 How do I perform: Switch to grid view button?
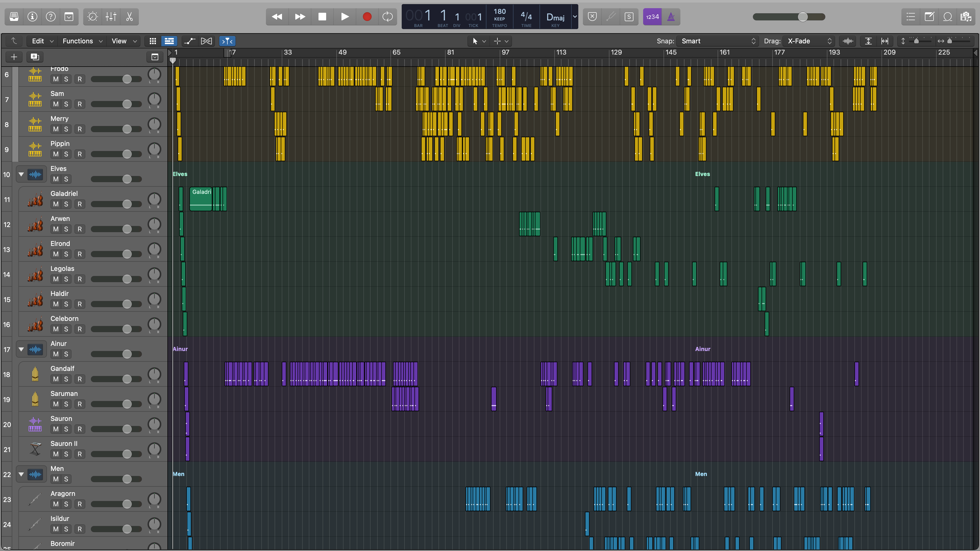153,41
